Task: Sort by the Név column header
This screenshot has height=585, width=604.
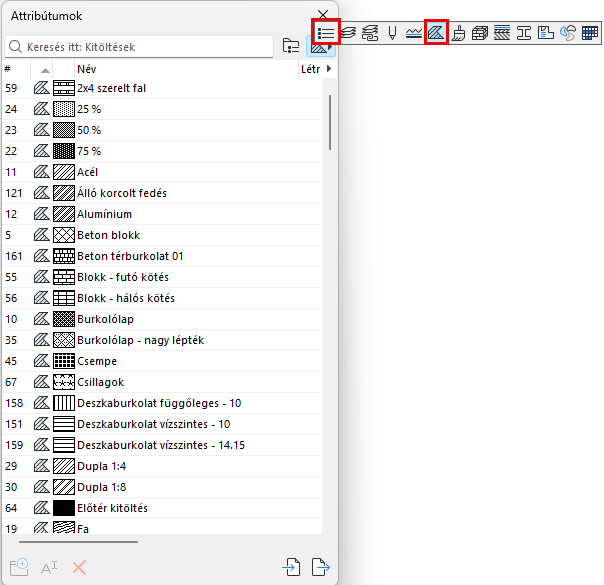Action: (186, 69)
